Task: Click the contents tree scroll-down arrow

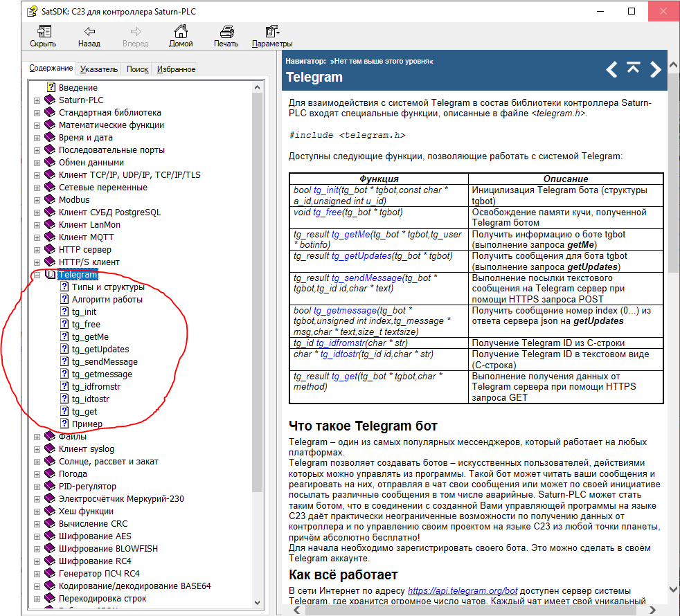Action: pos(257,603)
